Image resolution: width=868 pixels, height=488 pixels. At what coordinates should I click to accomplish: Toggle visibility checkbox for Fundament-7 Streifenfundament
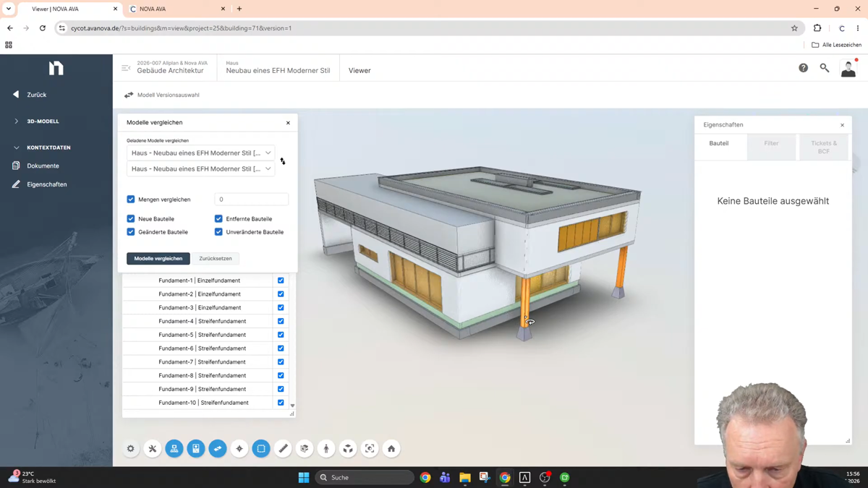pos(281,361)
